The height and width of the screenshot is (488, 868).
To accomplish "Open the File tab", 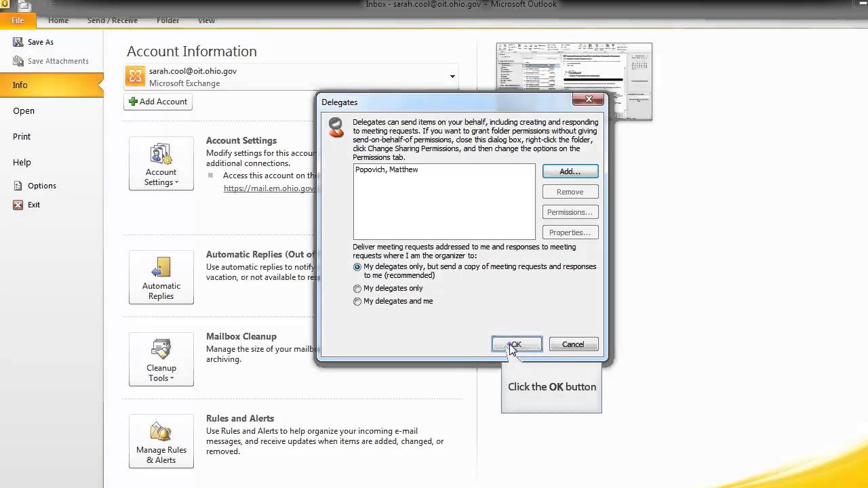I will click(18, 20).
